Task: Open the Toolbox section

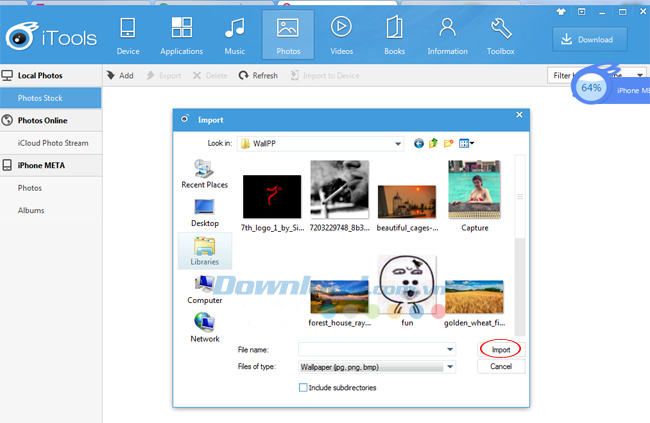Action: click(x=500, y=35)
